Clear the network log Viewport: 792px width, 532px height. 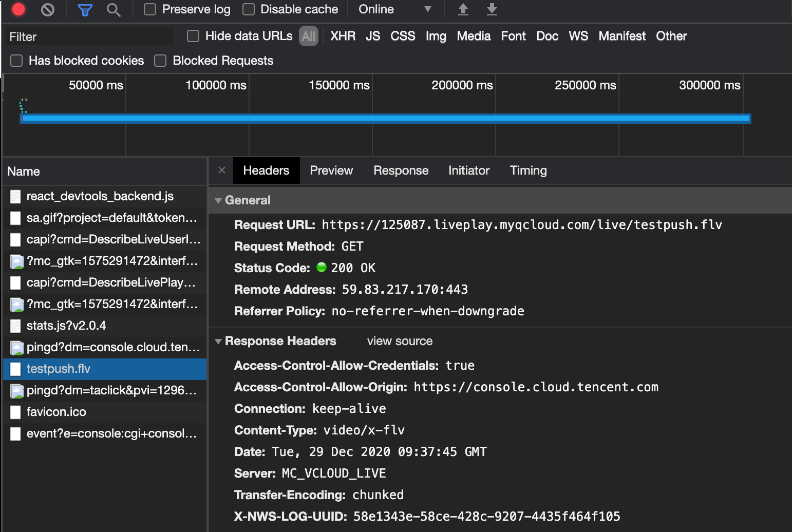48,9
